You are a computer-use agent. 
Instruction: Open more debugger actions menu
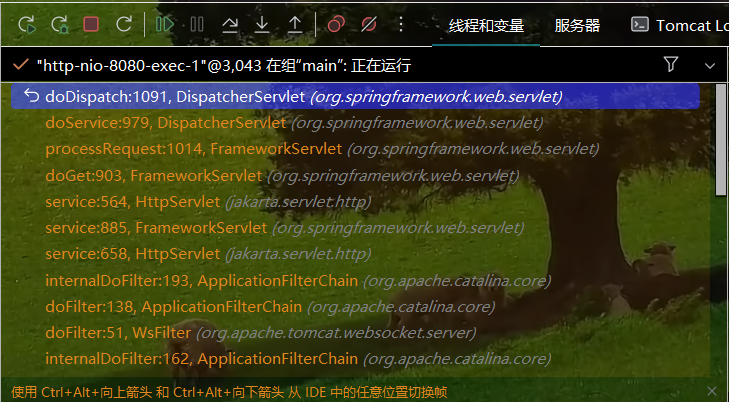pos(401,24)
